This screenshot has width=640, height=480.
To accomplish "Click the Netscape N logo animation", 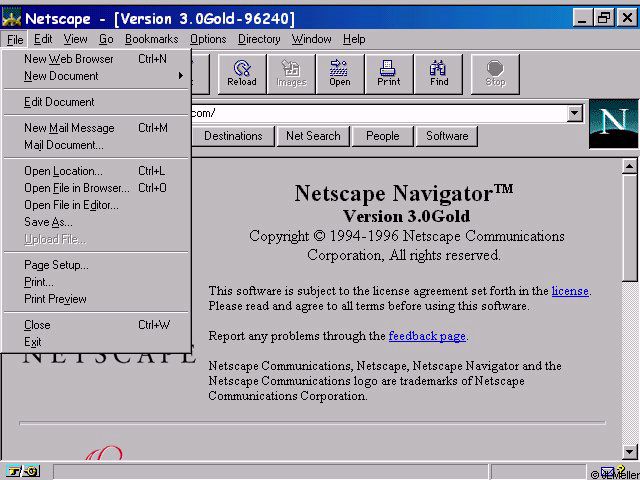I will pos(613,123).
